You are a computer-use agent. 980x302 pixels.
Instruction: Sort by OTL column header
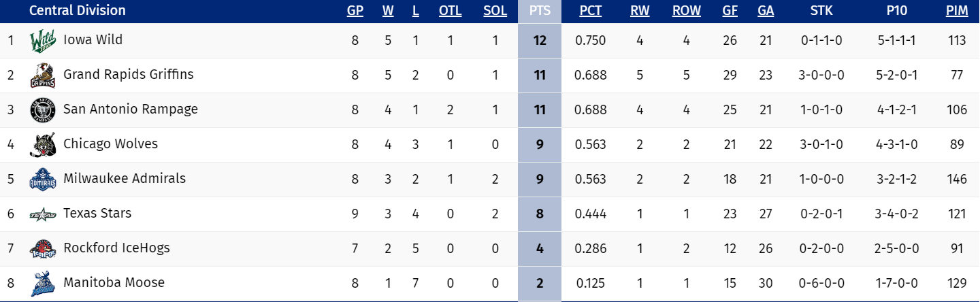coord(450,11)
